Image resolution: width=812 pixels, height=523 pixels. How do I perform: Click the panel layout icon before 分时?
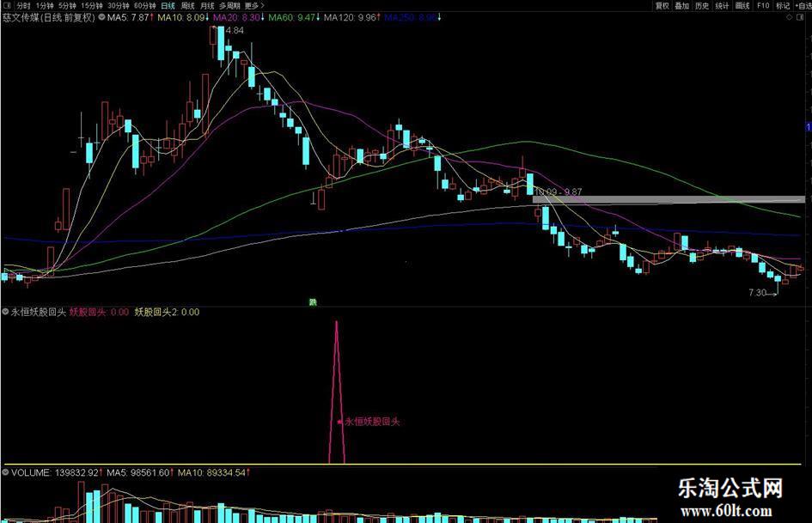[x=7, y=6]
